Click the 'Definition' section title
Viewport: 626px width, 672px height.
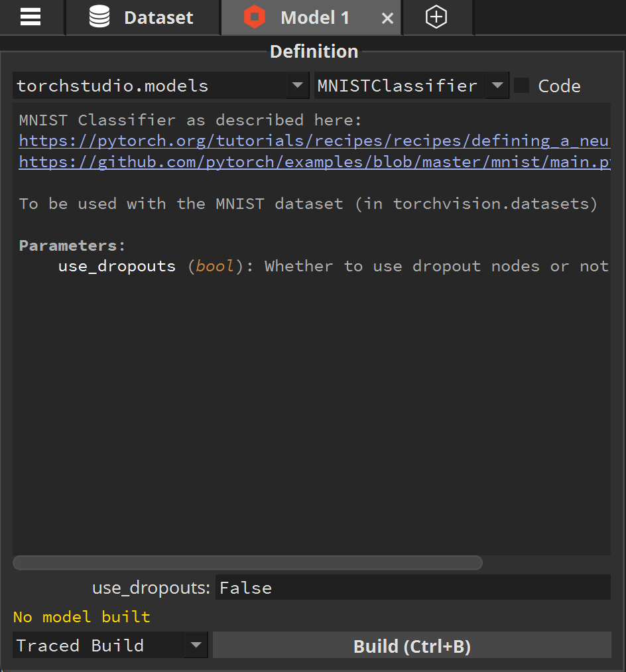(x=314, y=52)
